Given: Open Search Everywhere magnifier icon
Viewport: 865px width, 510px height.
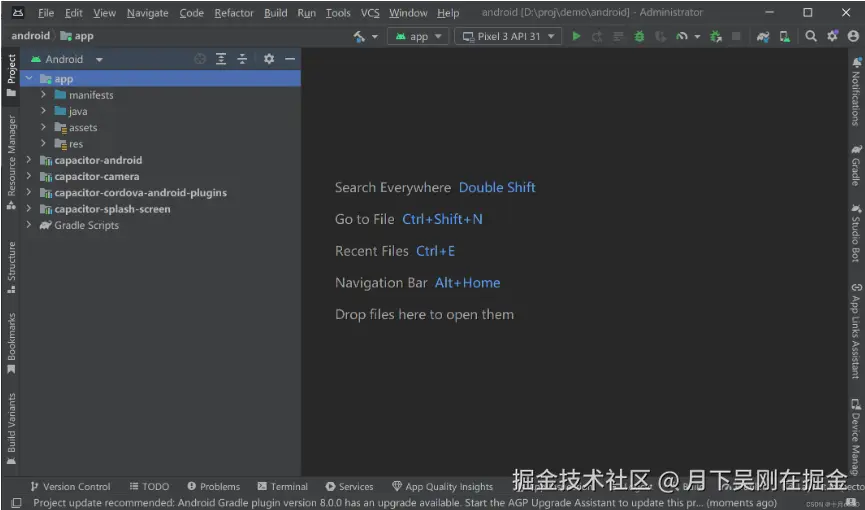Looking at the screenshot, I should pyautogui.click(x=810, y=36).
